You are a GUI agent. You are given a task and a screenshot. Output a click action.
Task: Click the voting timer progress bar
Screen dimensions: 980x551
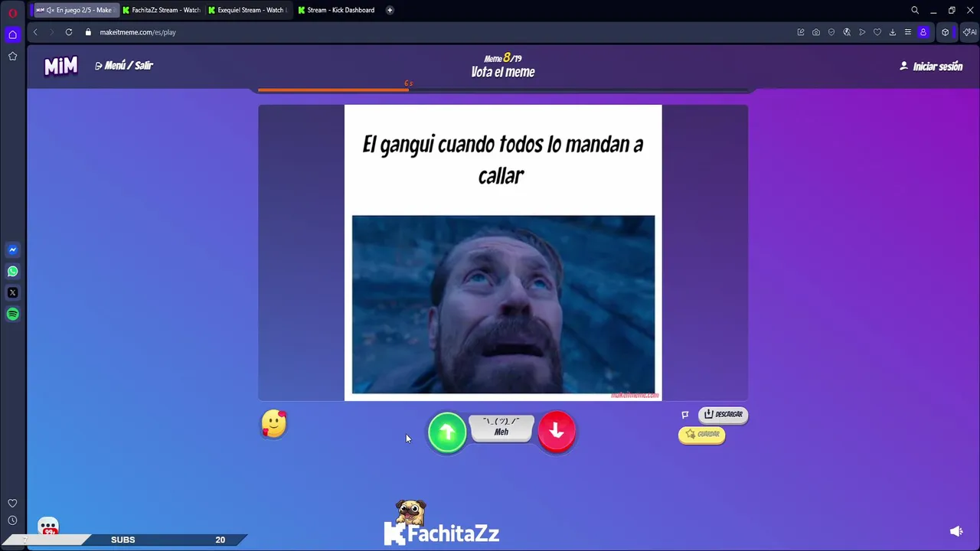tap(503, 90)
